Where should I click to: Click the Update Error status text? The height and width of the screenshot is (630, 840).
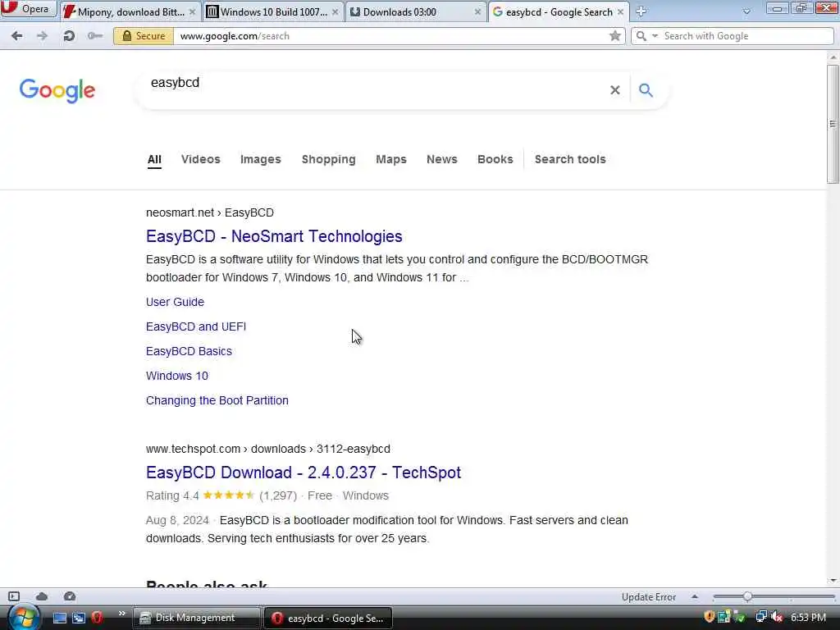tap(648, 597)
